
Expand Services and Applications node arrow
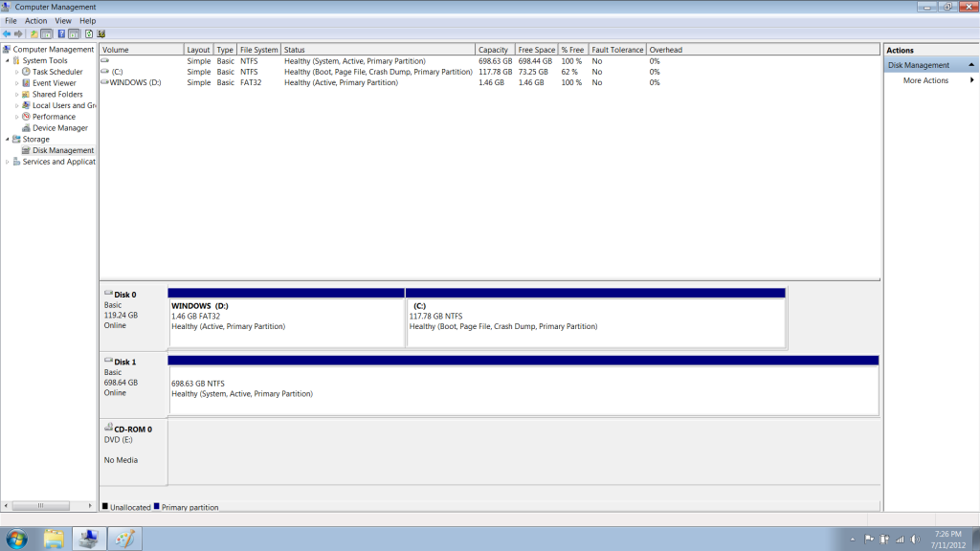coord(8,162)
